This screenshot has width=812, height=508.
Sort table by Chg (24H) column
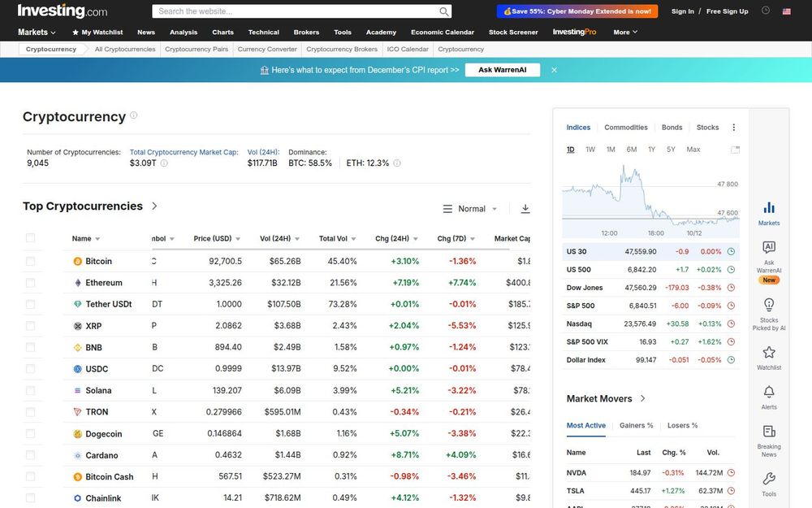coord(396,238)
